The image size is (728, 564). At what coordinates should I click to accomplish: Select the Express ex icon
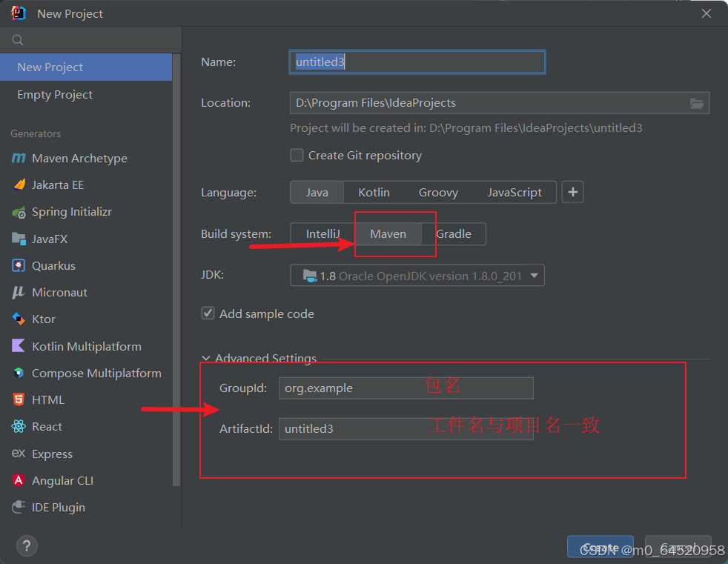point(19,453)
